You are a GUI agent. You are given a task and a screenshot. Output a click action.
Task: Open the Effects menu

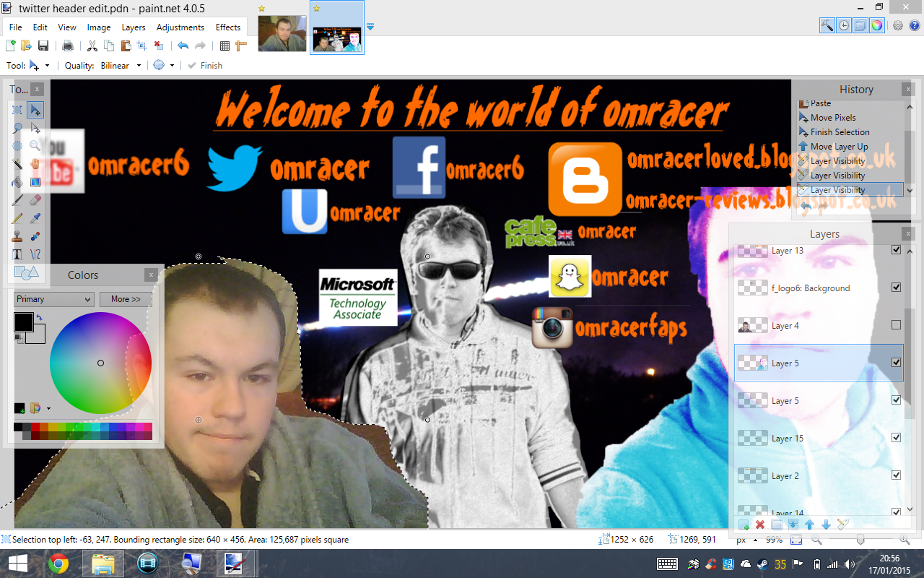click(228, 27)
